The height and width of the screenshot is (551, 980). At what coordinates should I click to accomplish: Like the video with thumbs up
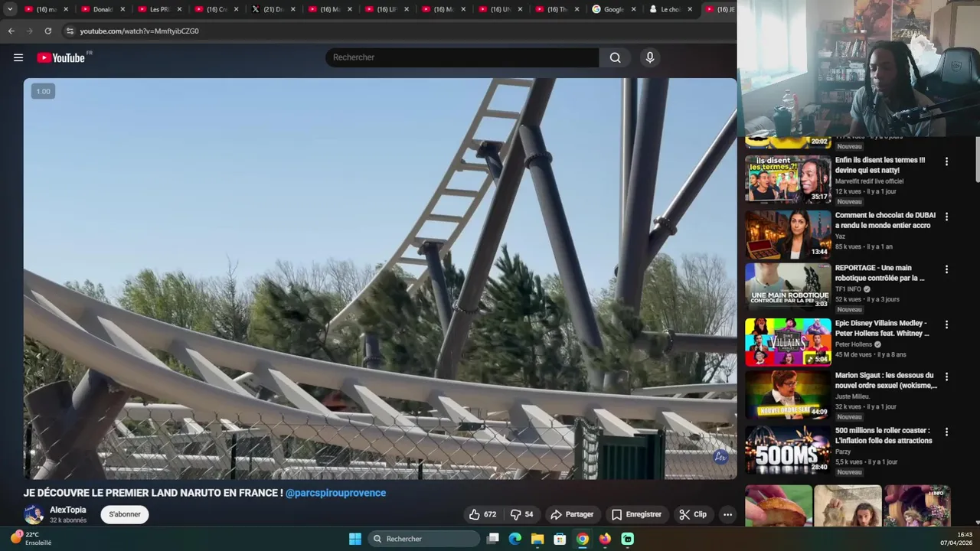pos(483,514)
